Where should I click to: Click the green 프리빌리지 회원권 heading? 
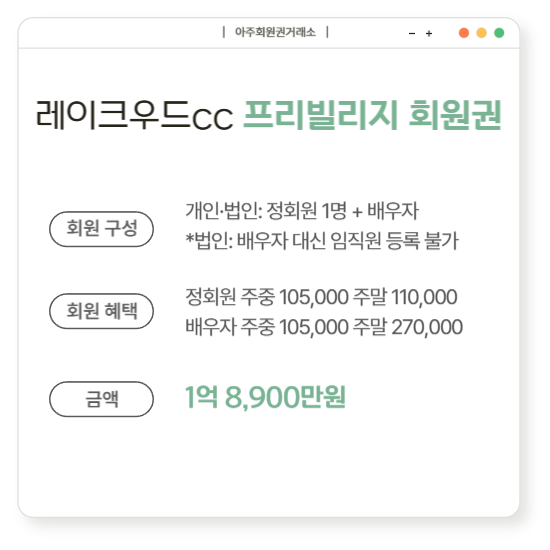[x=372, y=115]
